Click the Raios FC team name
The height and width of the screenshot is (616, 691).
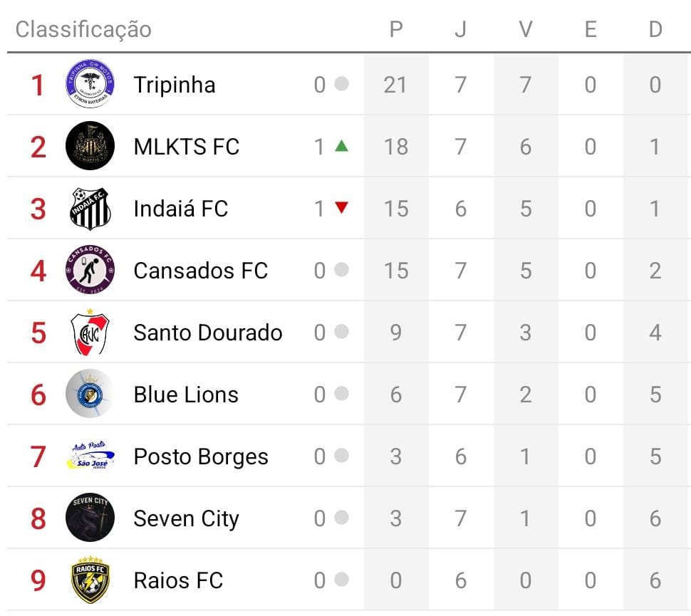178,580
